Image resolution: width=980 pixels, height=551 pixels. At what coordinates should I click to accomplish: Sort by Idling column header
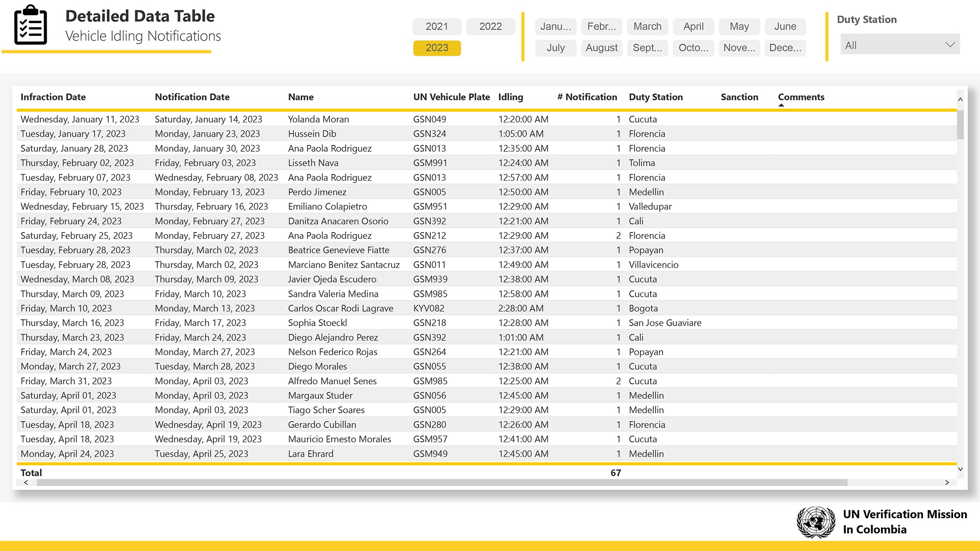tap(511, 97)
